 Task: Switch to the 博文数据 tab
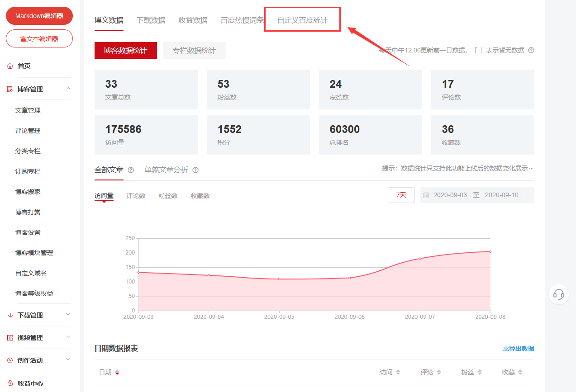coord(109,20)
